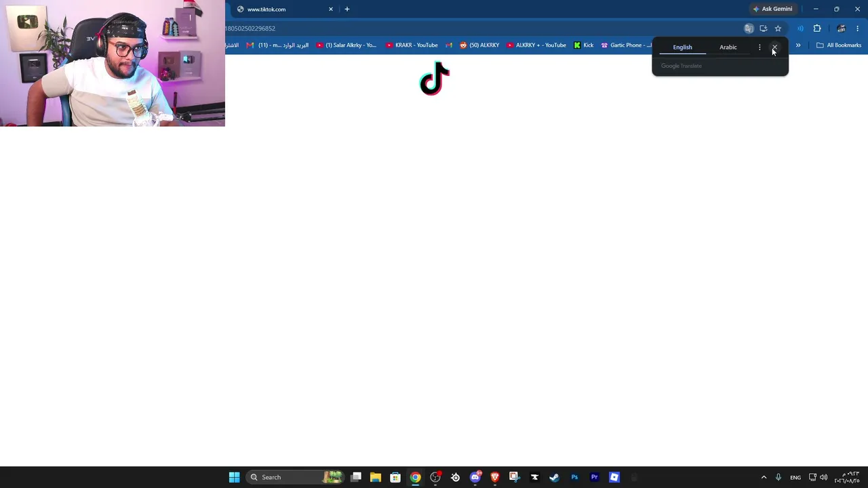Open the Salar Alkrky YouTube bookmark
The height and width of the screenshot is (488, 868).
(x=347, y=45)
